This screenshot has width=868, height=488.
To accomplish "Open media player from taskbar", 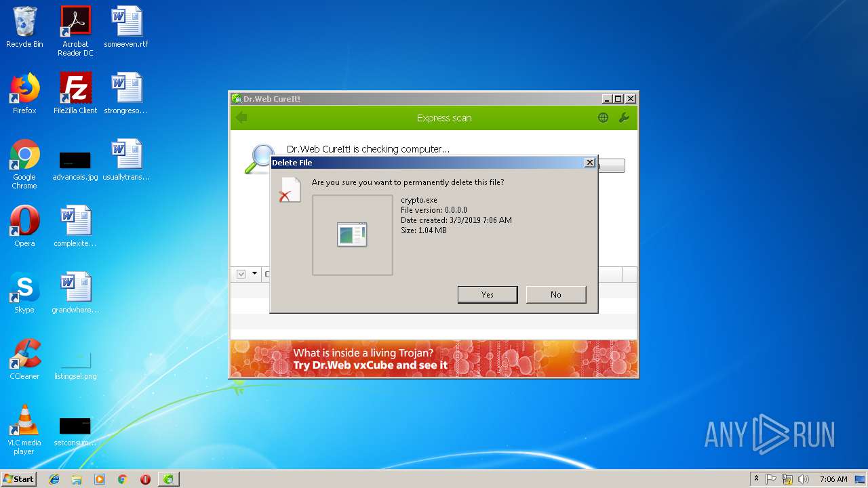I will (x=100, y=479).
